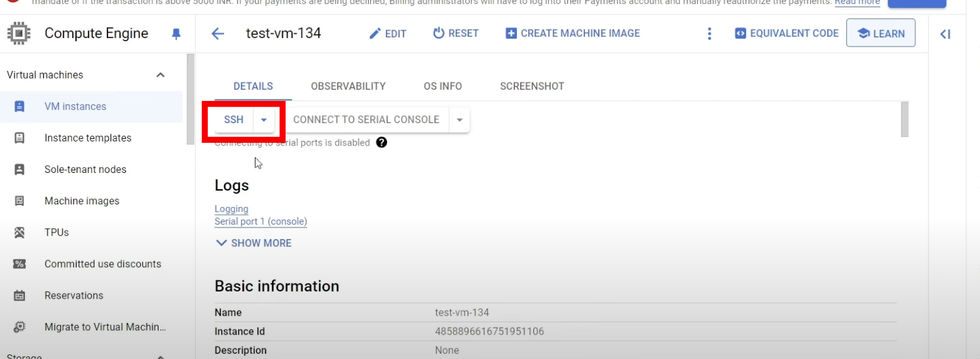Click the Compute Engine chip logo icon
Screen dimensions: 980x359
point(19,33)
